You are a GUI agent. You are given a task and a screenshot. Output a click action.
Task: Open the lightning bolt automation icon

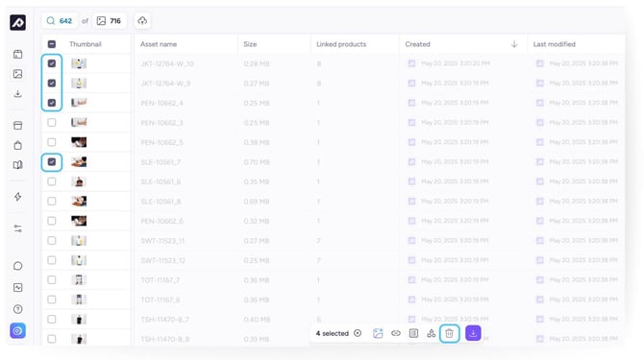pyautogui.click(x=17, y=197)
